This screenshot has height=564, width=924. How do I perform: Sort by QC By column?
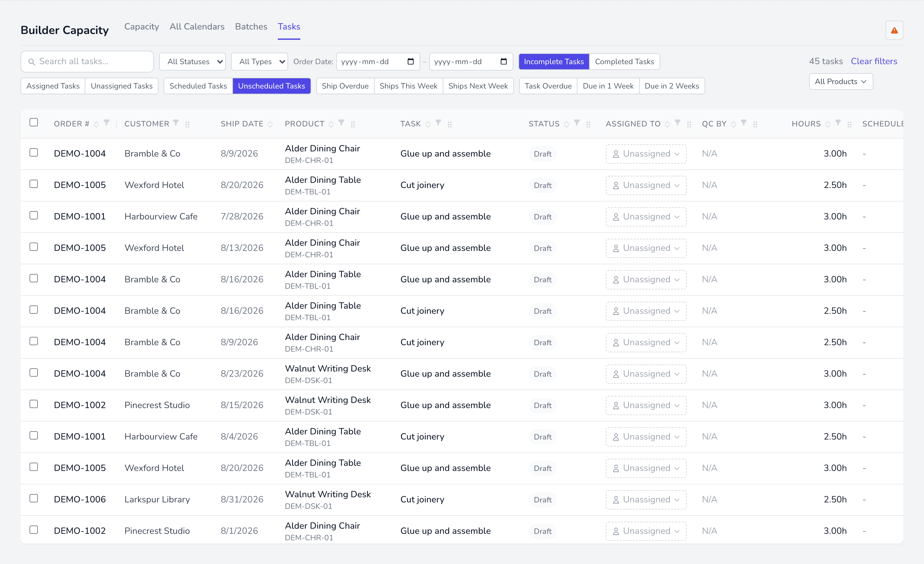point(733,124)
